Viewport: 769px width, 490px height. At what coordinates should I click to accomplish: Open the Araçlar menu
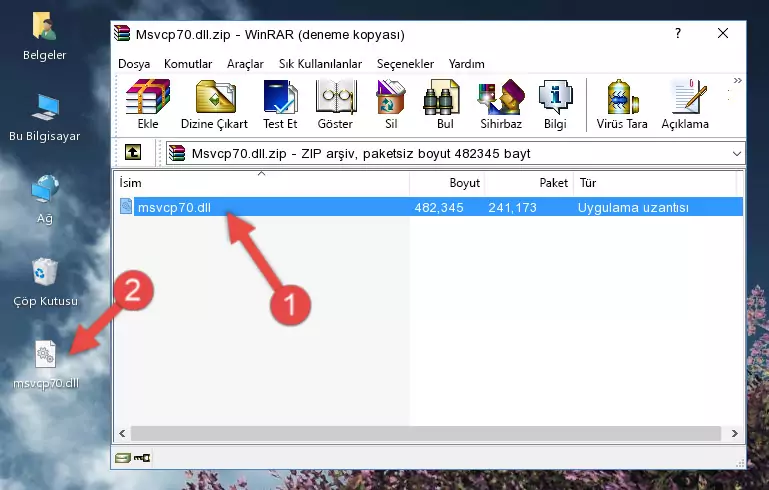[x=245, y=64]
